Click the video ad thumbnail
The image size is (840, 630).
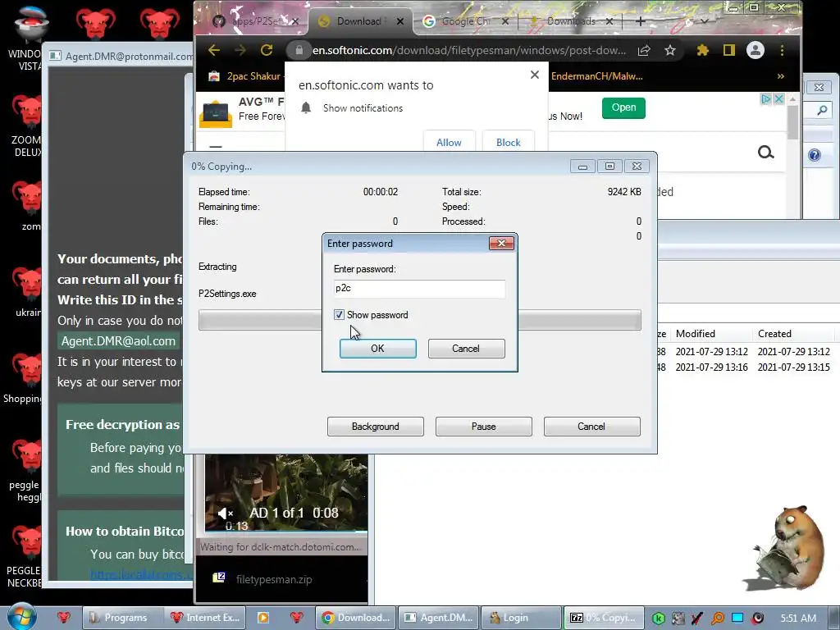point(286,493)
